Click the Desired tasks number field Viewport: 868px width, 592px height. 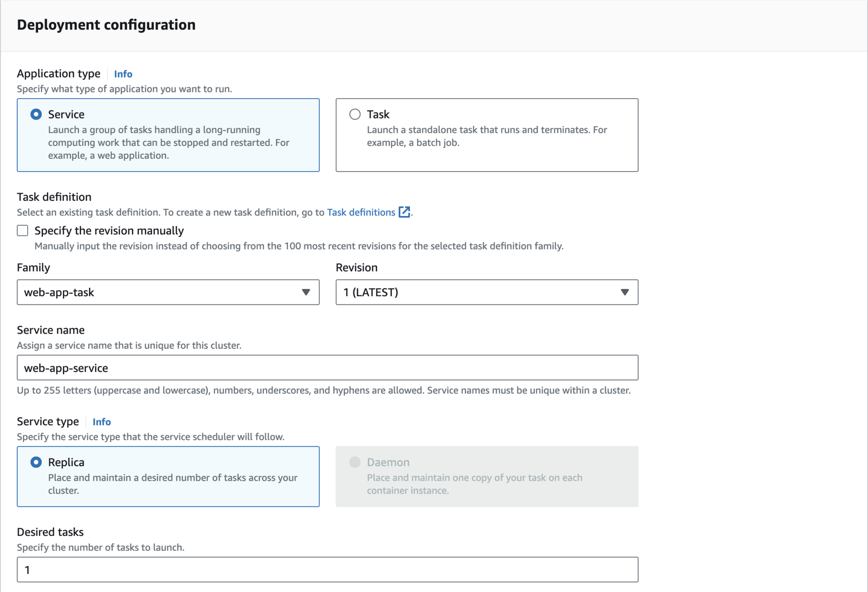pyautogui.click(x=327, y=570)
